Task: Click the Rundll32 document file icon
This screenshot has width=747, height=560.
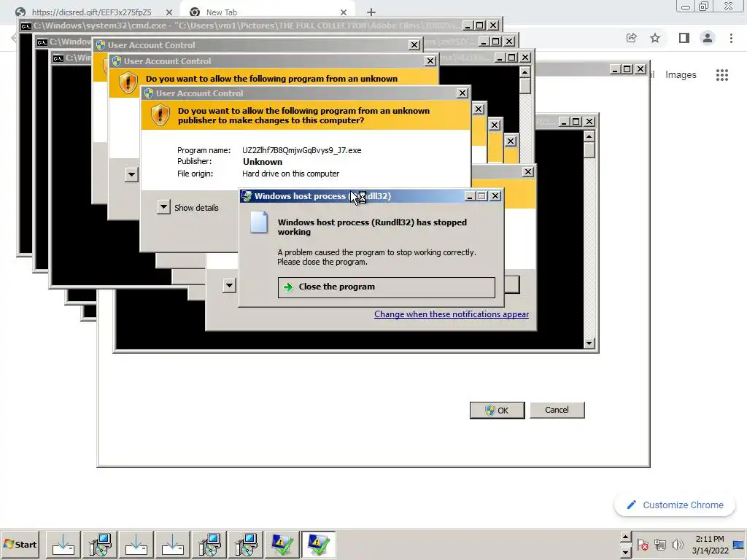Action: point(259,222)
